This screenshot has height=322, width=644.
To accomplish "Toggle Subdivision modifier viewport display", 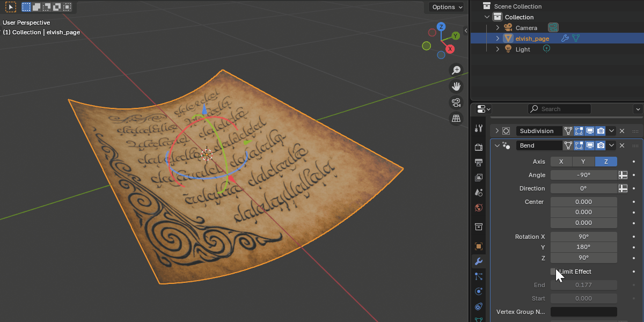I will [590, 131].
